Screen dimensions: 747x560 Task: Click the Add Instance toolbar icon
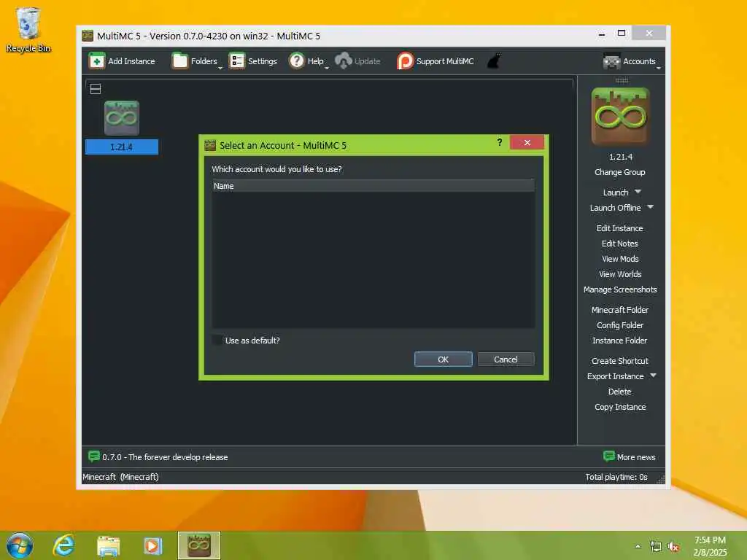(x=97, y=61)
